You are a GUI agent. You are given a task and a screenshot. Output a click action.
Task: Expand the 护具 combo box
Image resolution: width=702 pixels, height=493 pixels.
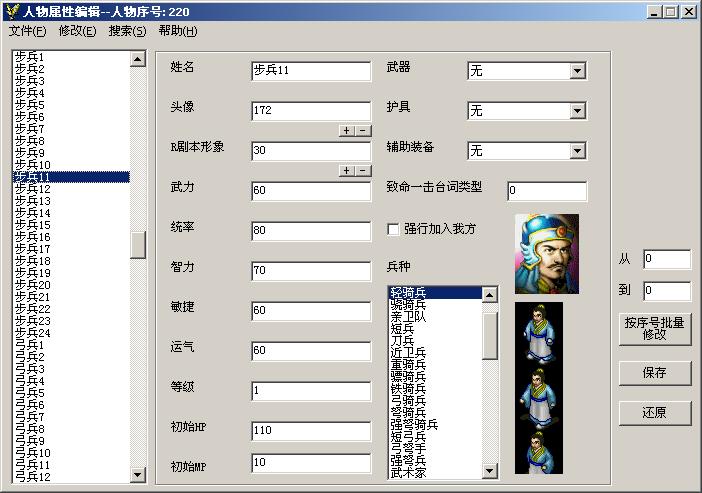click(x=577, y=111)
